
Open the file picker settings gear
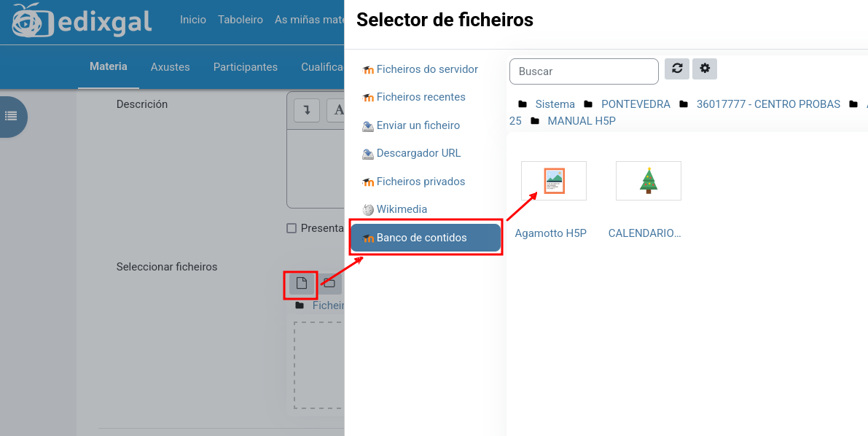[x=705, y=69]
